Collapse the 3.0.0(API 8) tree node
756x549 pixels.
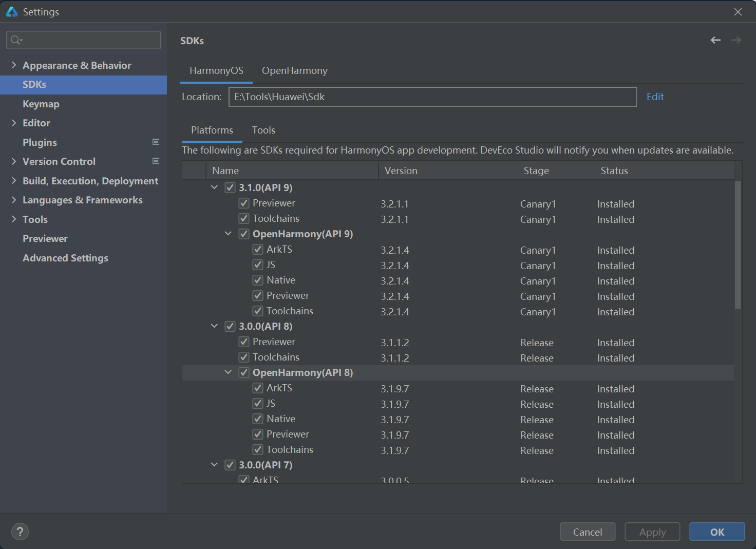214,326
